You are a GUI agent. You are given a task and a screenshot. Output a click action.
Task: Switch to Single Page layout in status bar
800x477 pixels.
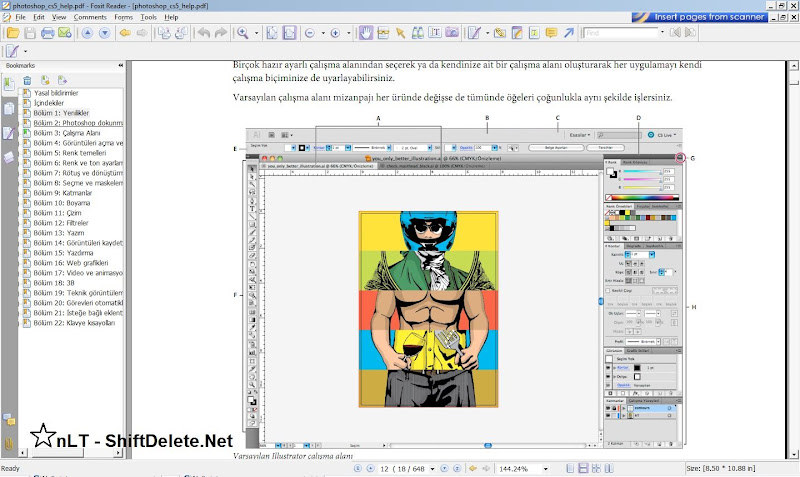click(x=570, y=468)
